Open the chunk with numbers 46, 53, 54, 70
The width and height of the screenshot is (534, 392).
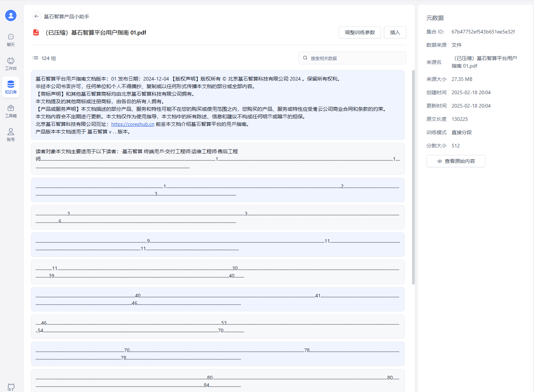coord(218,327)
